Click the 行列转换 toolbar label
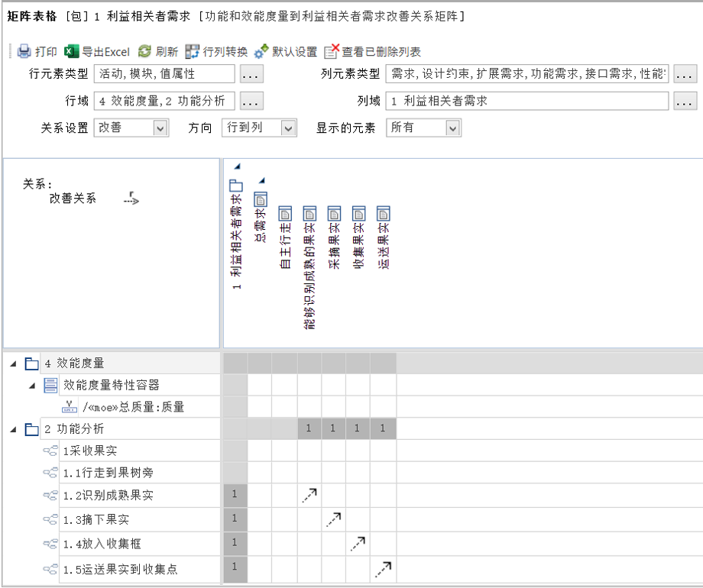The height and width of the screenshot is (588, 703). [x=225, y=52]
